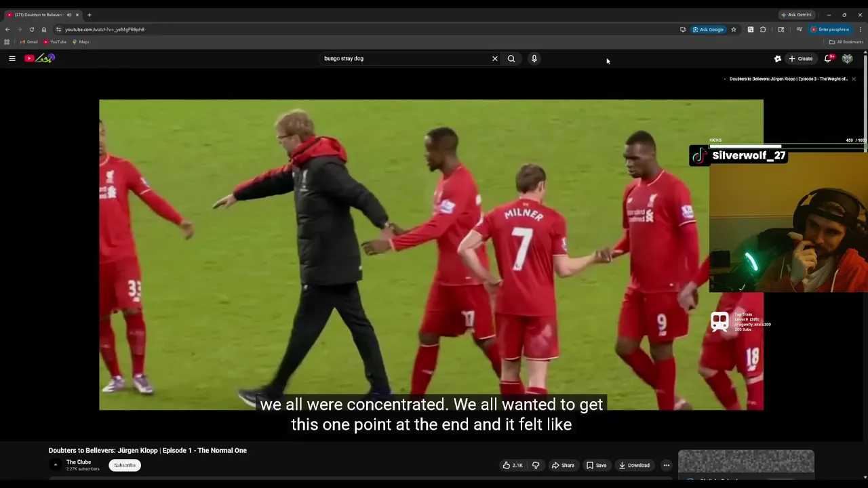The width and height of the screenshot is (868, 488).
Task: Click the main video player frame
Action: click(431, 255)
